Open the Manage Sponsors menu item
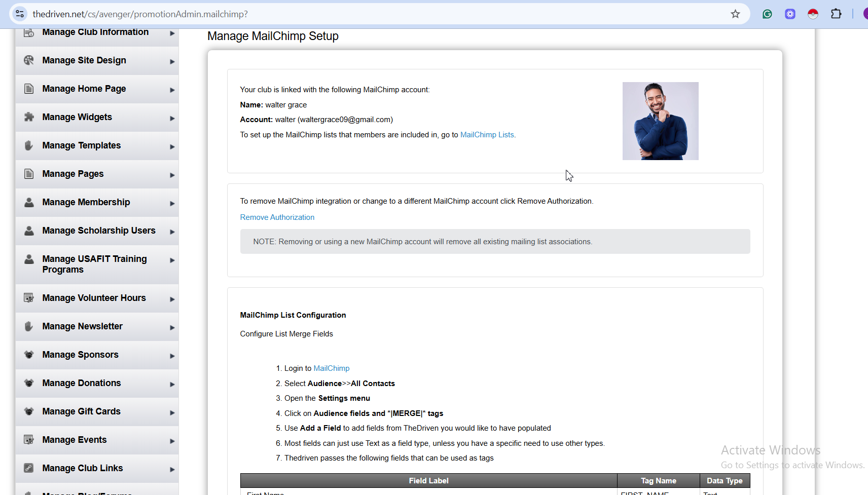 97,355
